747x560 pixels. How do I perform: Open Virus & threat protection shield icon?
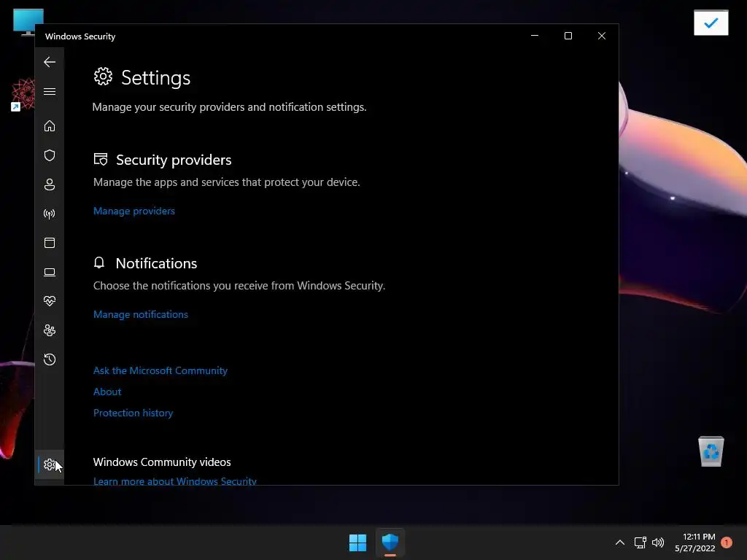50,155
